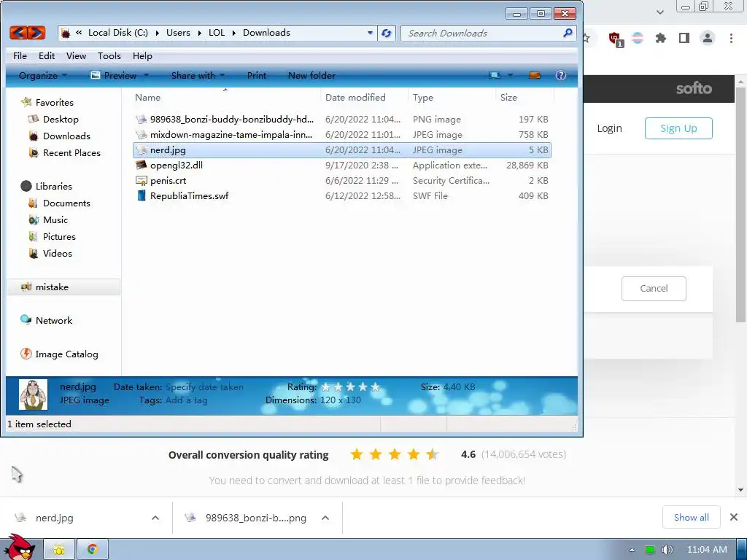Expand the Users breadcrumb arrow
This screenshot has width=747, height=560.
[200, 33]
